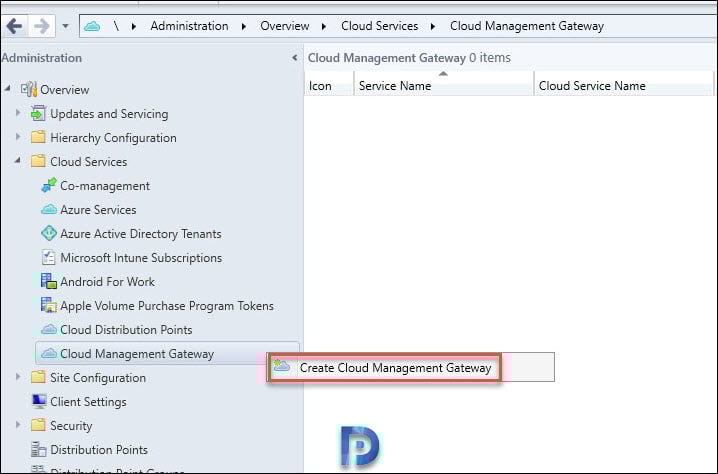Click Cloud Management Gateway in breadcrumb path
This screenshot has height=474, width=718.
click(527, 26)
